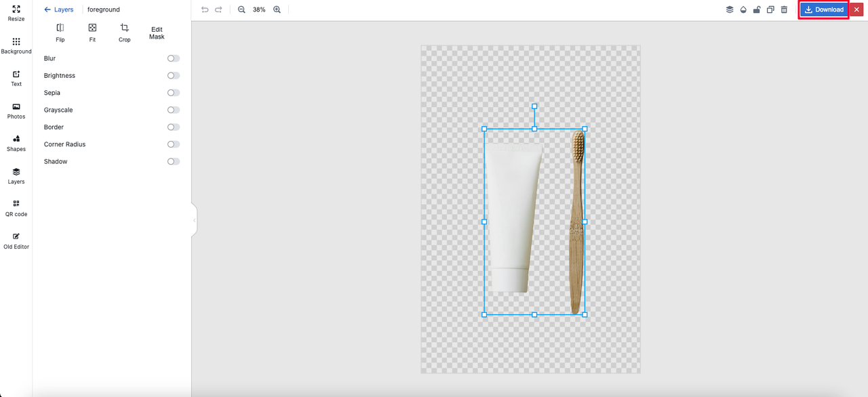Zoom in the canvas

pos(277,9)
